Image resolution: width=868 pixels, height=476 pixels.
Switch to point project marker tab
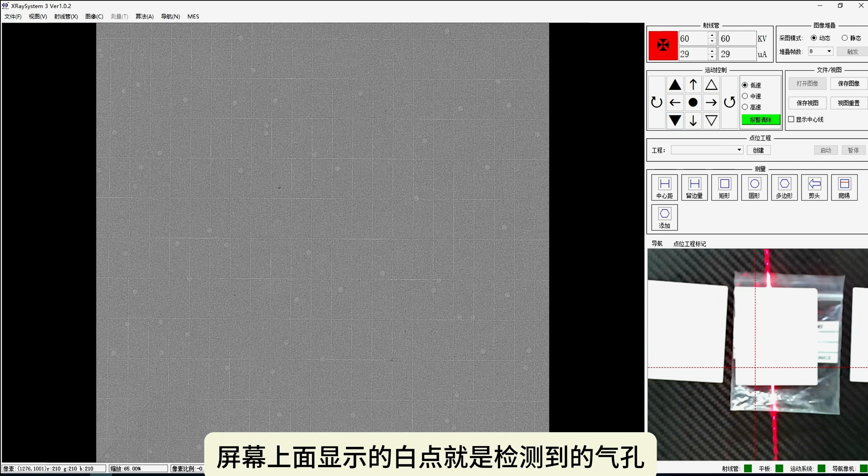pyautogui.click(x=689, y=244)
